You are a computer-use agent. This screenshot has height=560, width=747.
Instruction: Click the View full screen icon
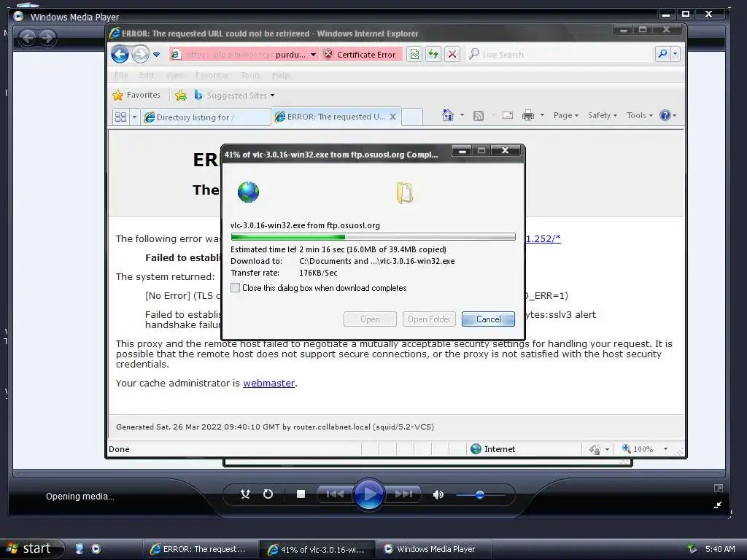719,488
